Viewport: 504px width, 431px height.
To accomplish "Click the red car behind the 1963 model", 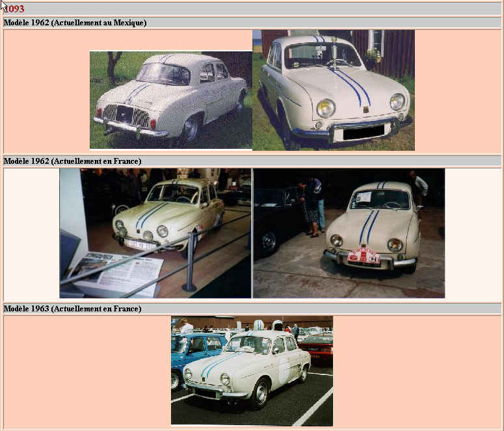I will [x=317, y=346].
